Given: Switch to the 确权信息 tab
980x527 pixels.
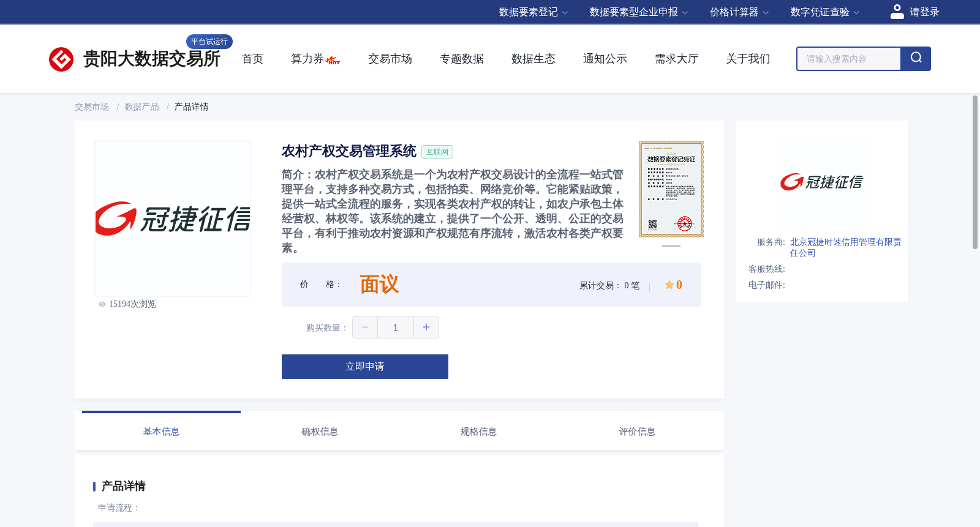Looking at the screenshot, I should click(x=320, y=432).
